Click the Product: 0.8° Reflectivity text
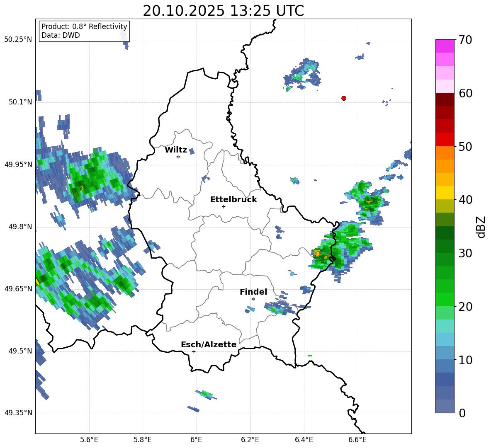 pyautogui.click(x=84, y=27)
